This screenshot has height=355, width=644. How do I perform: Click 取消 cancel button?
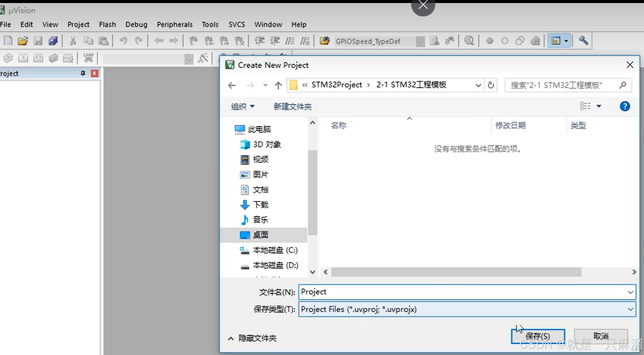[601, 336]
